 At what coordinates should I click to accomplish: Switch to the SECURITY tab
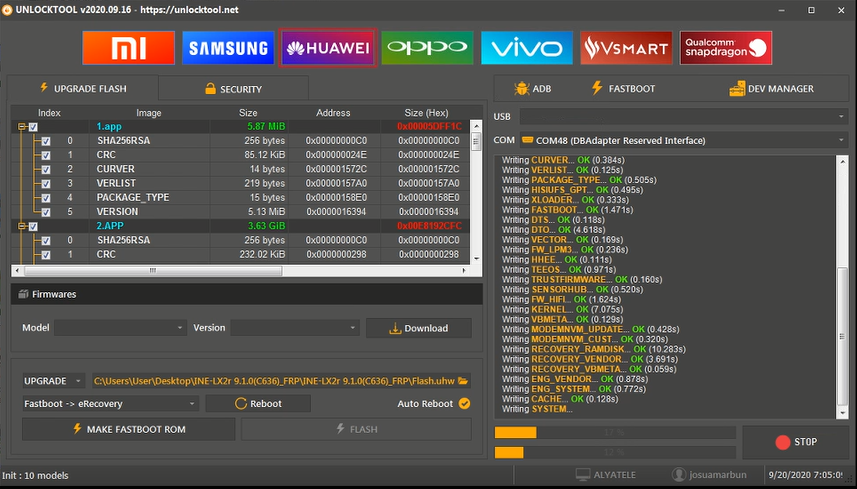[233, 89]
